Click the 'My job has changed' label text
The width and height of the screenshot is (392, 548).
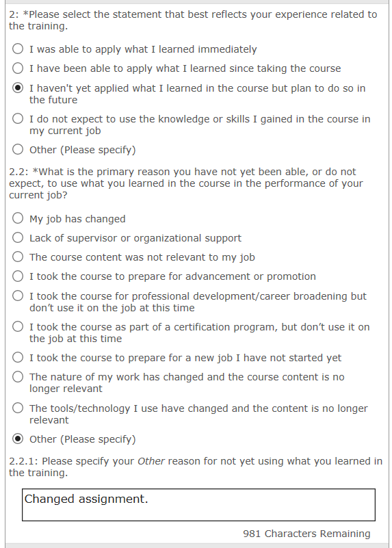(x=77, y=219)
